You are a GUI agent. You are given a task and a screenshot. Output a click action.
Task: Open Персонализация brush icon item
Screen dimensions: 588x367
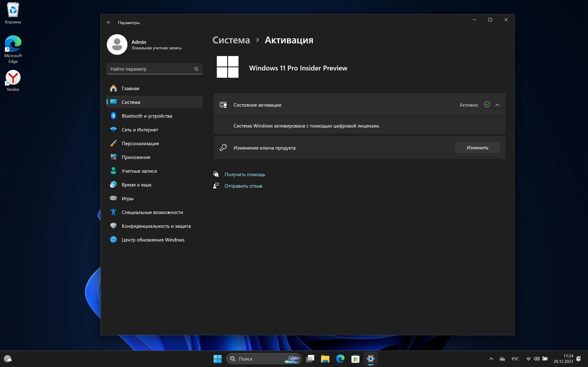pos(140,143)
